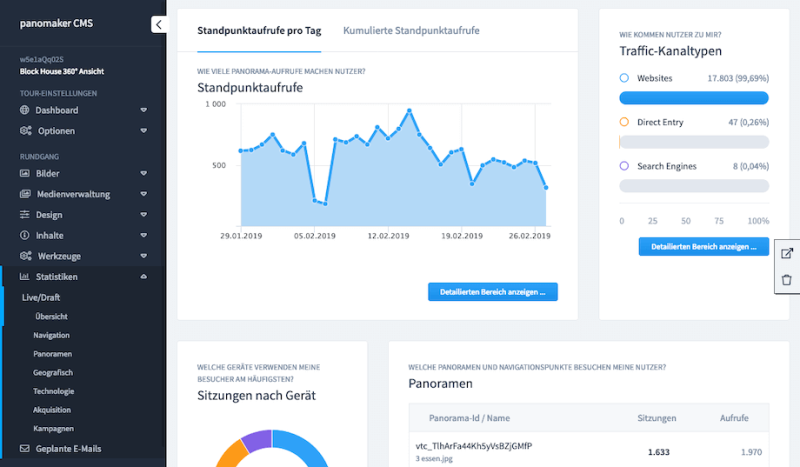Click the trash delete icon at right edge

[x=786, y=280]
